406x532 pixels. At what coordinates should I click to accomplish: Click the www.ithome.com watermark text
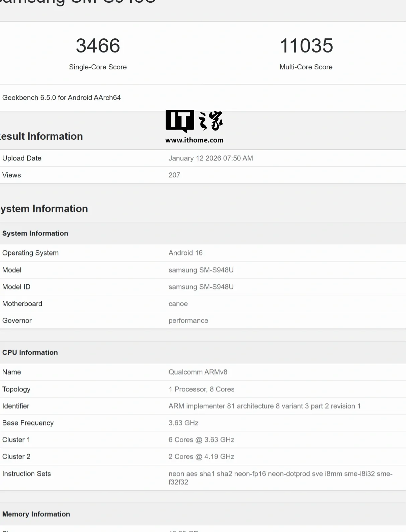(194, 140)
